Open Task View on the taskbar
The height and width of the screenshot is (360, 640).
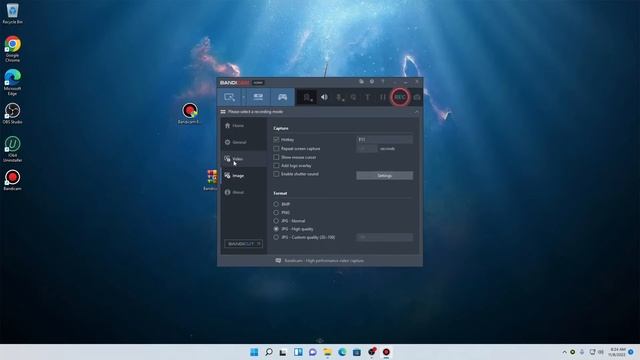point(283,352)
